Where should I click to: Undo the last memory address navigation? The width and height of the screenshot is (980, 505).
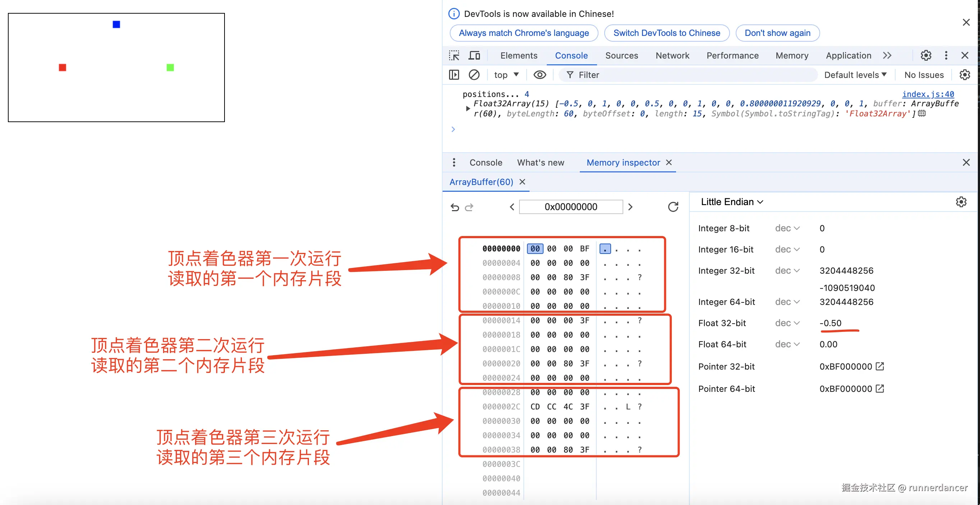click(455, 207)
